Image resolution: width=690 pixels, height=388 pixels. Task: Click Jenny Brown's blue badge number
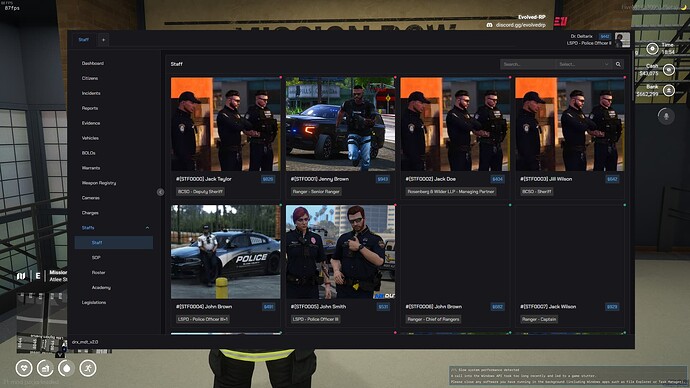pyautogui.click(x=382, y=179)
